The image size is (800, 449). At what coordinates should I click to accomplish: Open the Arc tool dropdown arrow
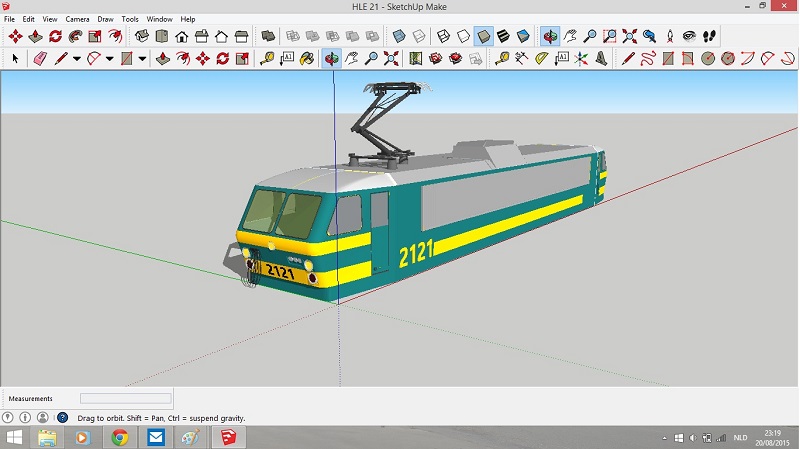(x=109, y=59)
